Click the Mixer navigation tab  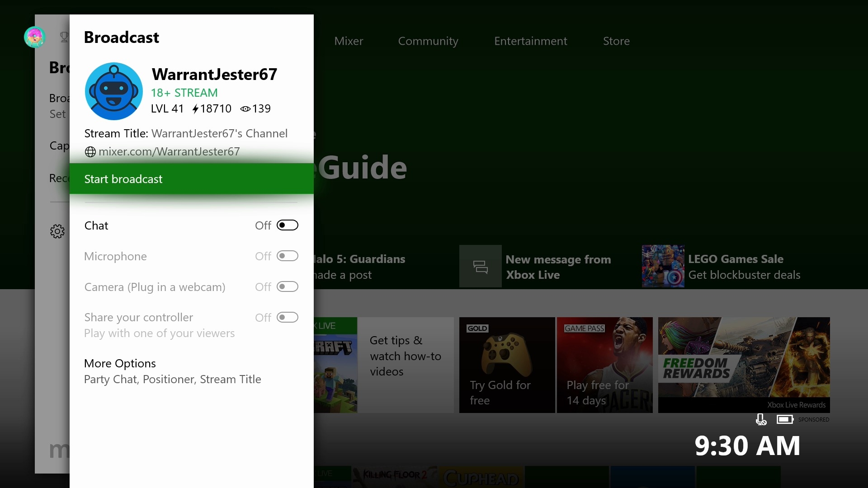[x=349, y=40]
